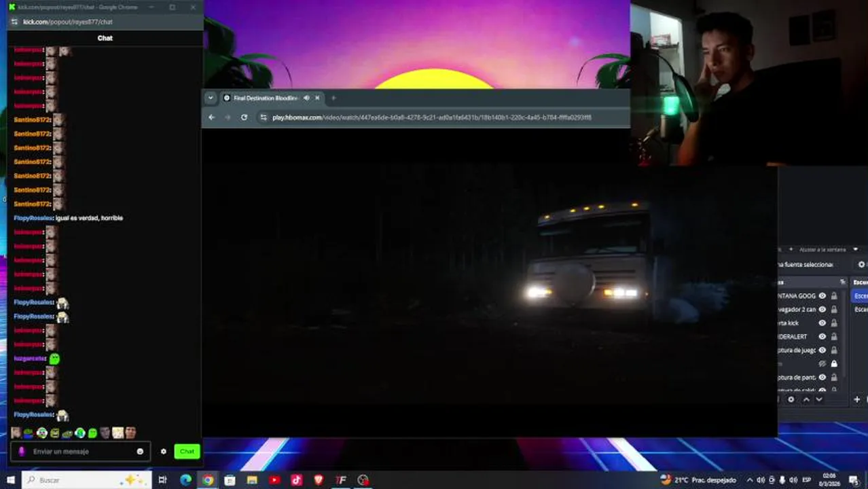Reload the HBO Max page

(x=244, y=117)
